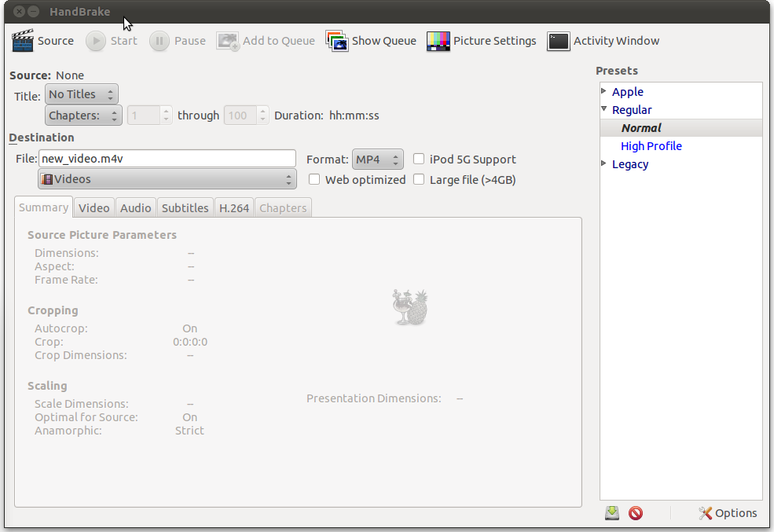
Task: Switch to the Chapters tab
Action: (x=284, y=207)
